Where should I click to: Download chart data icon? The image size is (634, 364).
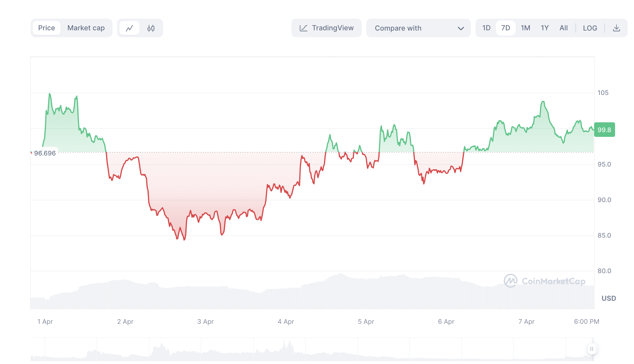(x=617, y=28)
